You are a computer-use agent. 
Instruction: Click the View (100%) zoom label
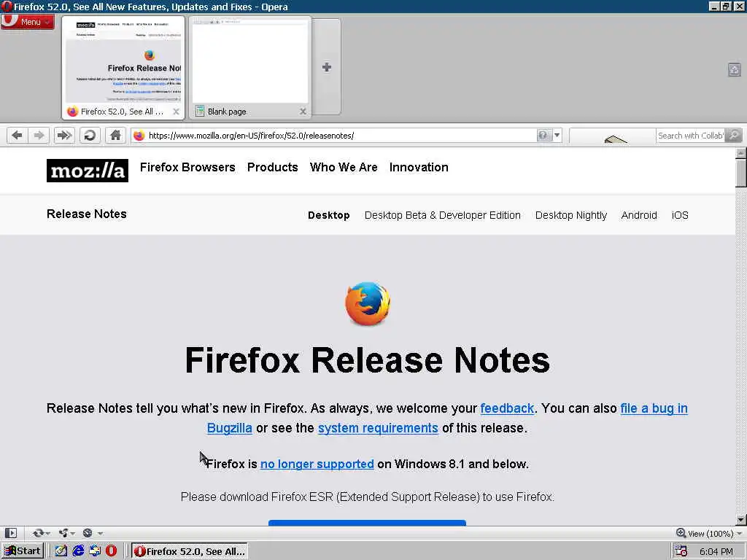(711, 534)
